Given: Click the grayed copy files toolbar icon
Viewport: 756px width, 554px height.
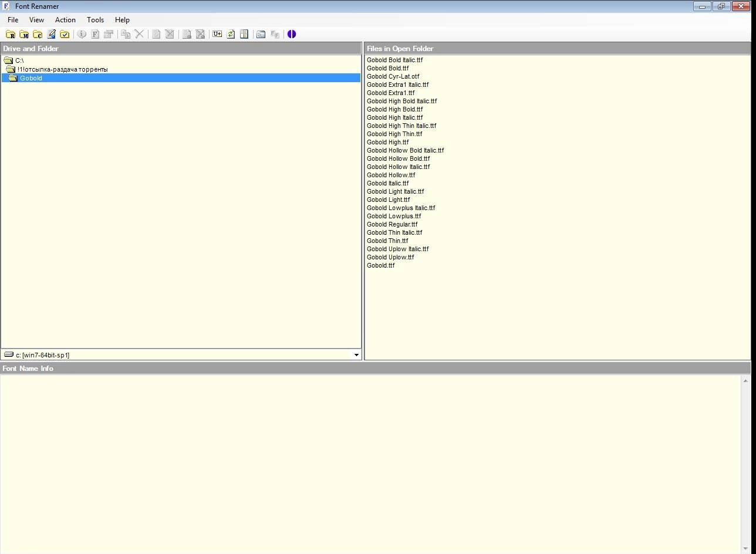Looking at the screenshot, I should [x=126, y=34].
